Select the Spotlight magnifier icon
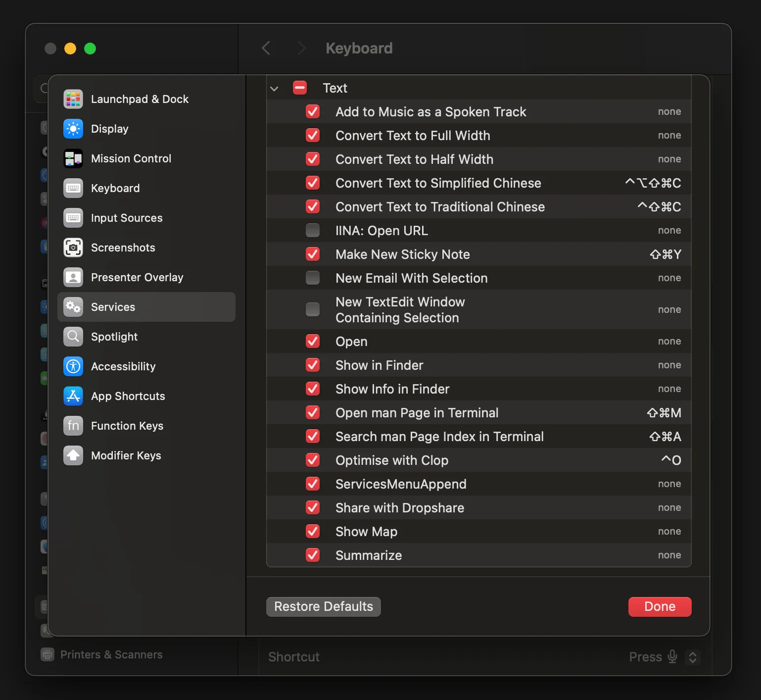This screenshot has height=700, width=761. [73, 337]
